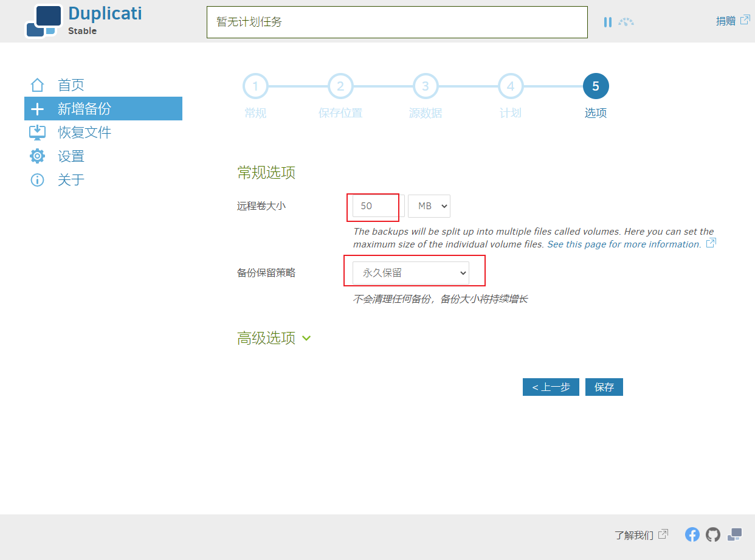
Task: Click the 远程卷大小 input field
Action: point(378,206)
